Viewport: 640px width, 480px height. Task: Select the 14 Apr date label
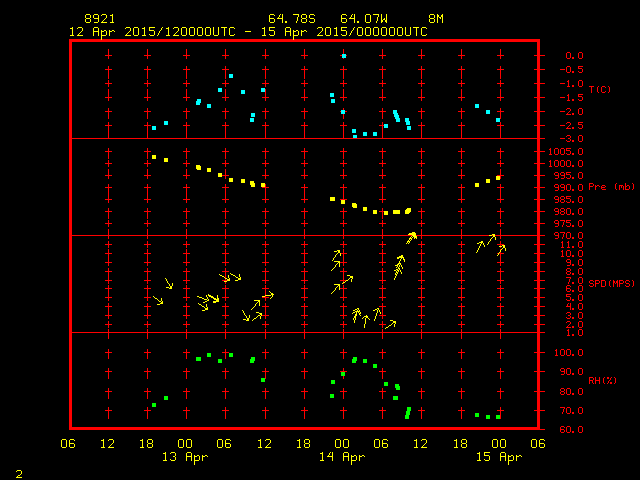click(x=342, y=457)
